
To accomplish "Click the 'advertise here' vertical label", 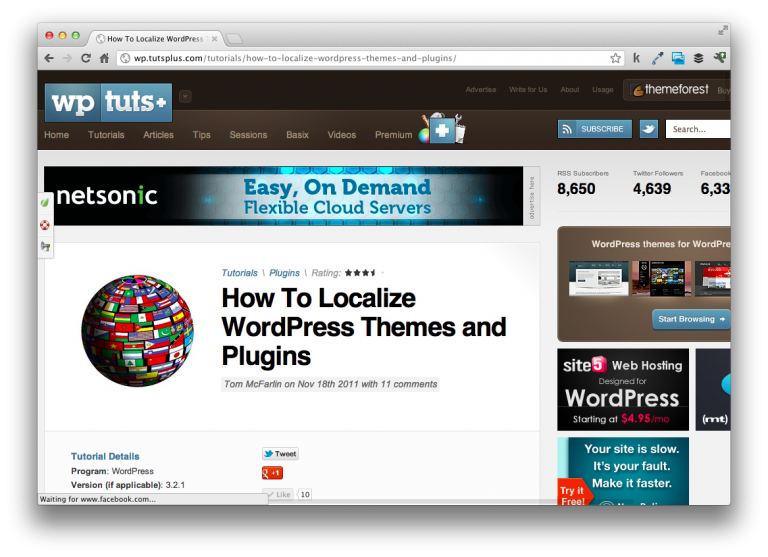I will [532, 197].
